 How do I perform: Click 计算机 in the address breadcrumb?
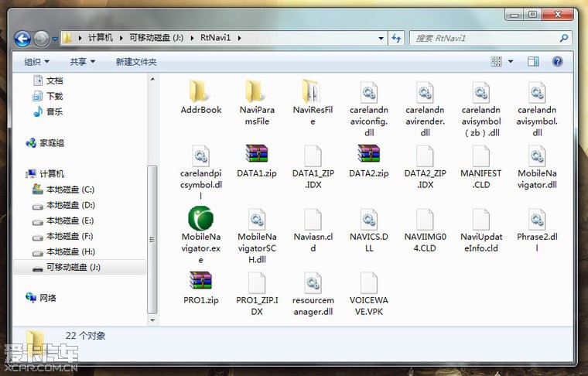pos(100,38)
